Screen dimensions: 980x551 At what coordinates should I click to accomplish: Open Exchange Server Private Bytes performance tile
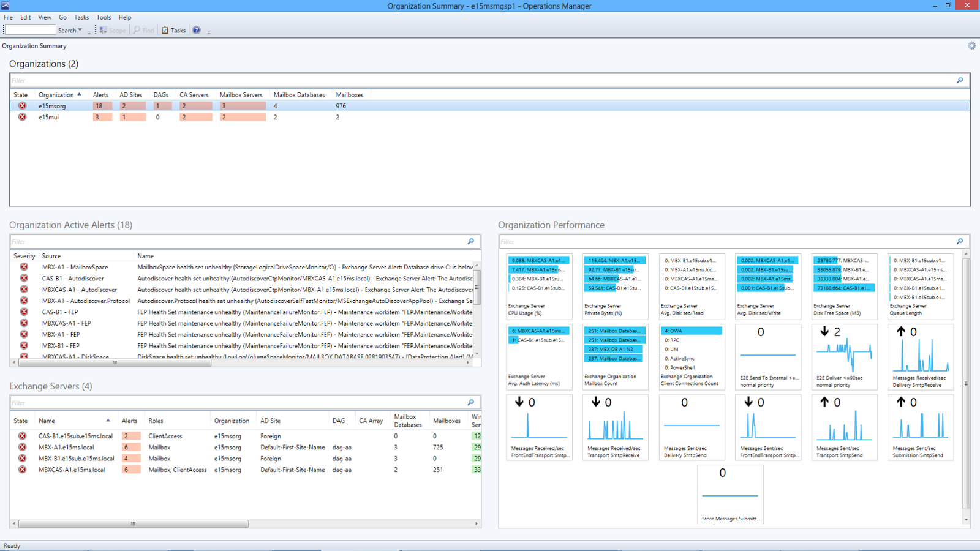pyautogui.click(x=615, y=287)
